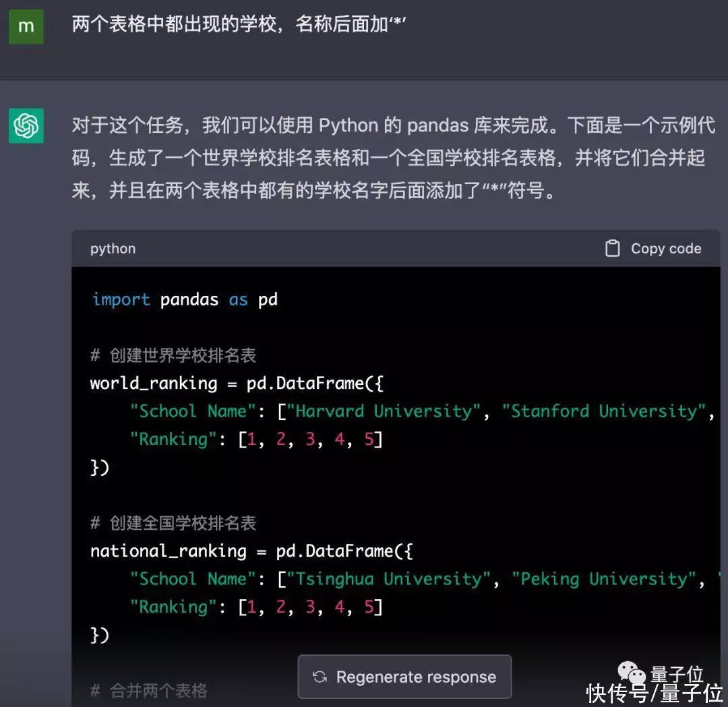Click "School Name" key in national_ranking
Viewport: 728px width, 707px height.
point(193,579)
